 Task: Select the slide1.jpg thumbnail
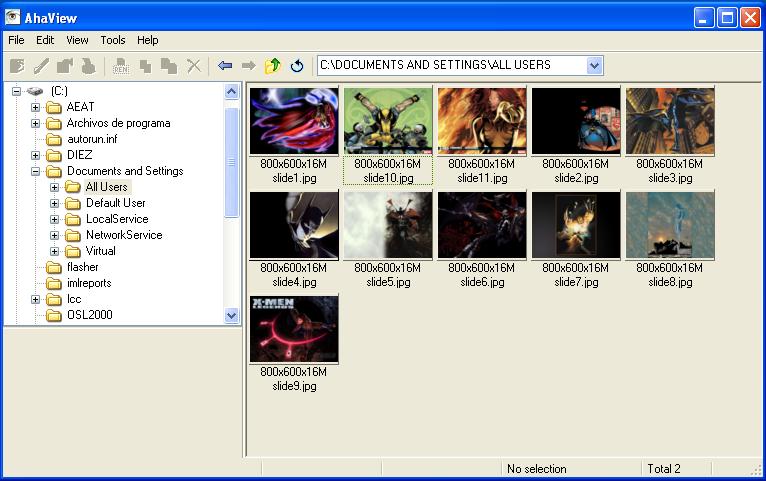[294, 121]
